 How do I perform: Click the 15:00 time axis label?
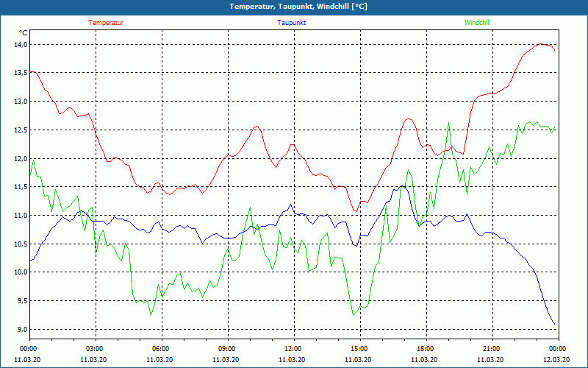359,349
